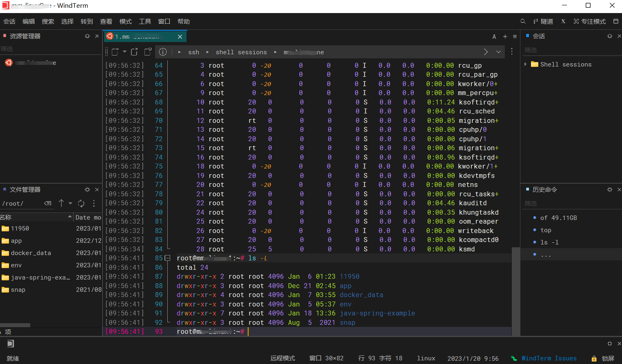The height and width of the screenshot is (364, 622).
Task: Sort files by Date modified column header
Action: pos(88,218)
